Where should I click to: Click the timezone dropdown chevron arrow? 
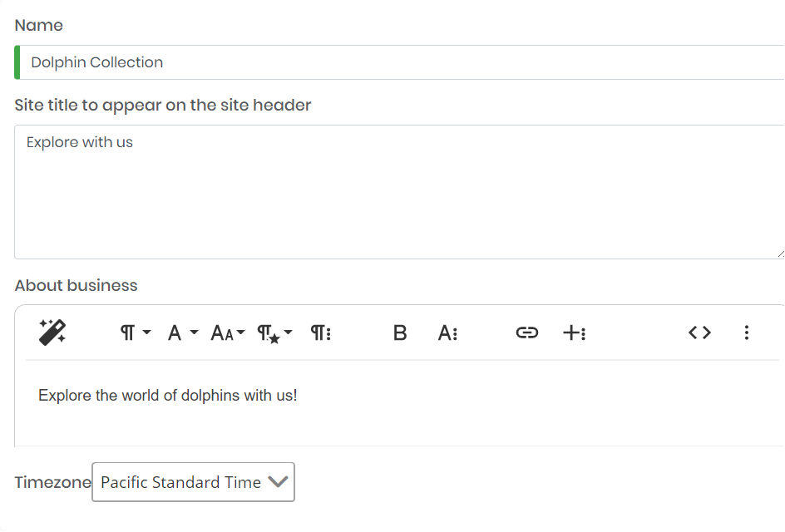278,482
